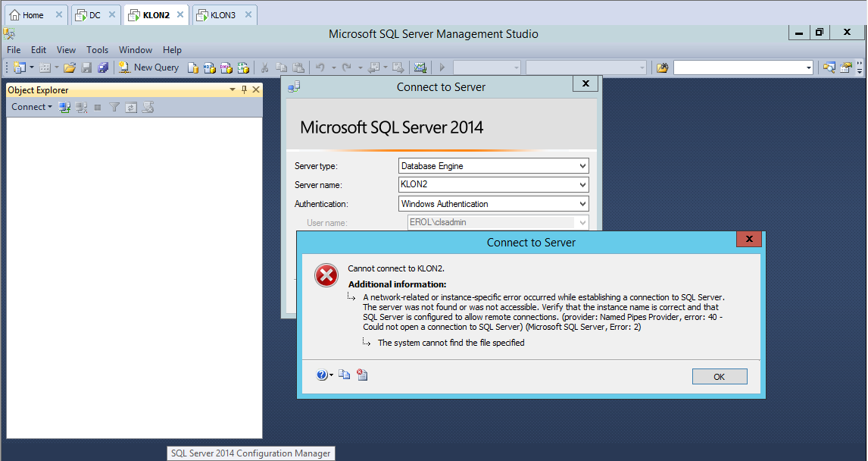The image size is (868, 461).
Task: Click the Database Engine Query icon
Action: 193,67
